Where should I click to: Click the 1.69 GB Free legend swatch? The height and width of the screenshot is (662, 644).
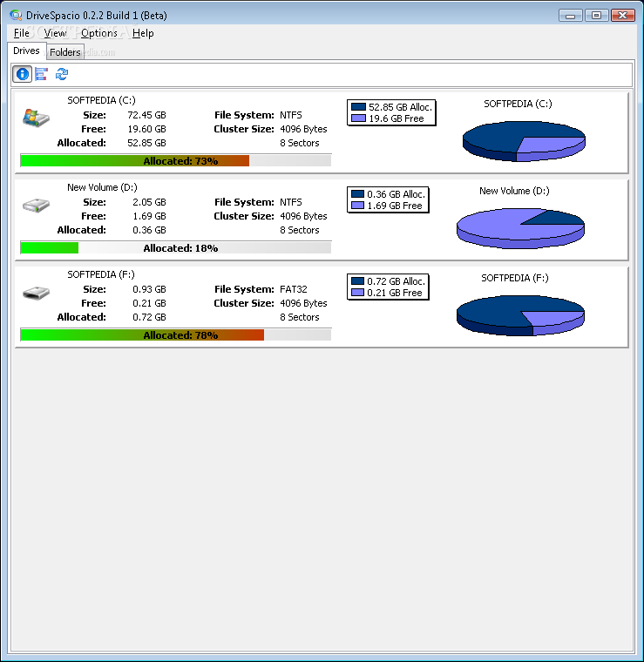pyautogui.click(x=357, y=206)
